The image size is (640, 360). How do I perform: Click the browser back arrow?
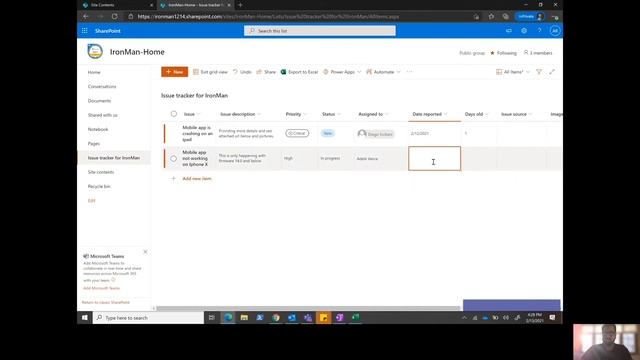pyautogui.click(x=86, y=16)
